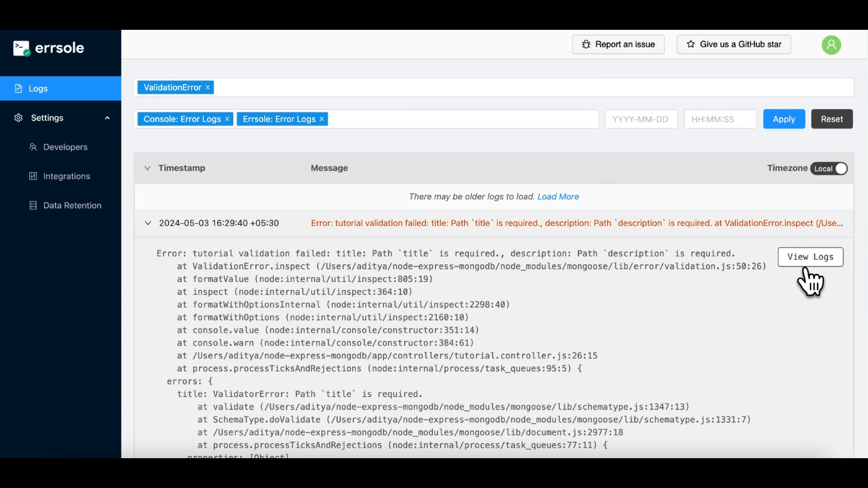Click the Settings gear icon
This screenshot has height=488, width=868.
(x=18, y=118)
